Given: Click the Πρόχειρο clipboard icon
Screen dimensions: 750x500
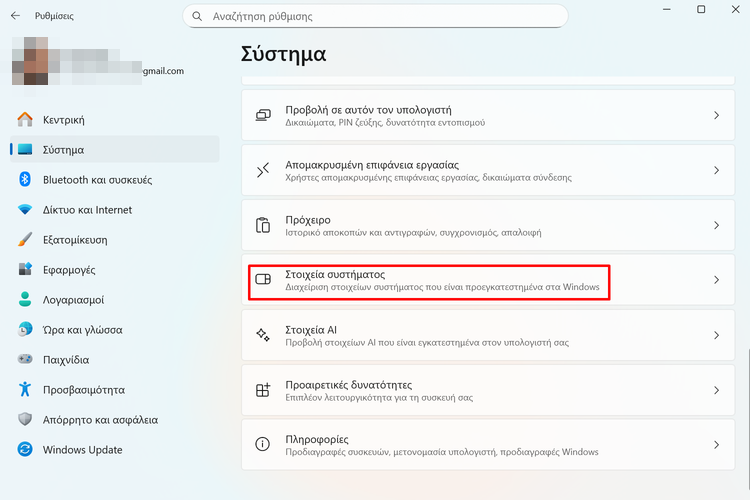Looking at the screenshot, I should [263, 225].
